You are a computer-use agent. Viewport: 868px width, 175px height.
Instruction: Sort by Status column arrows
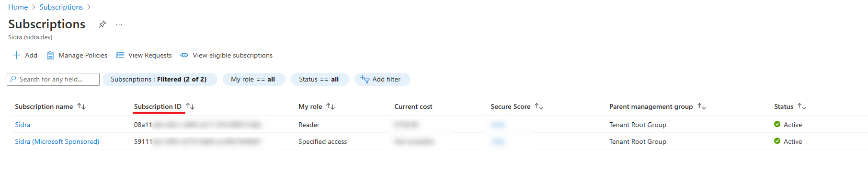[x=802, y=106]
